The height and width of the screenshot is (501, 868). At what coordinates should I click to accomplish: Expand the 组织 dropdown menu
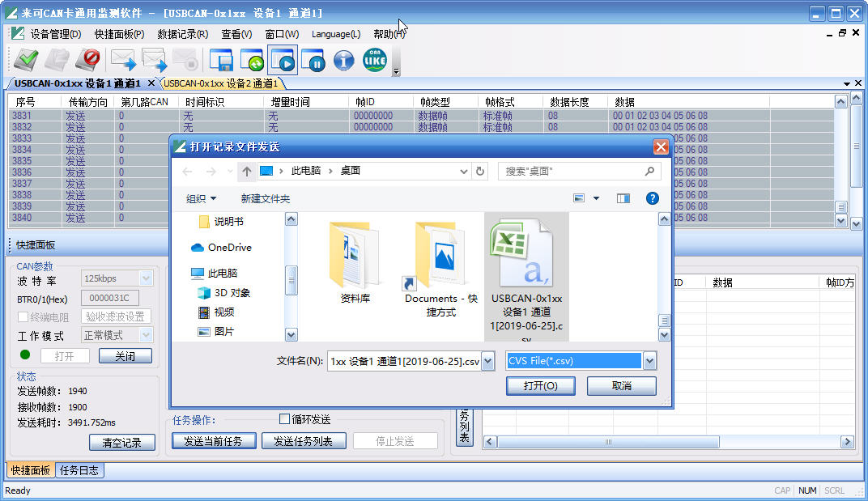pyautogui.click(x=202, y=198)
